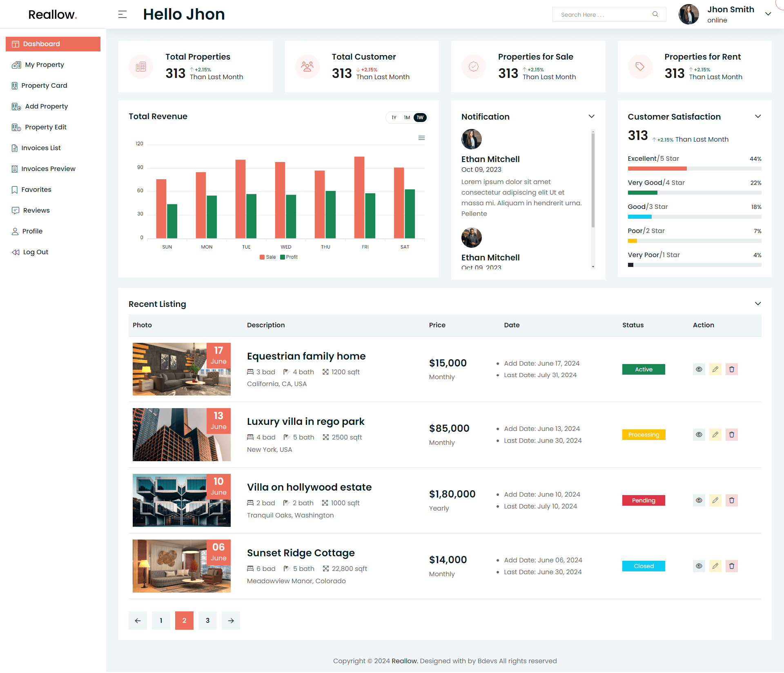Collapse the Recent Listing section chevron
Image resolution: width=784 pixels, height=673 pixels.
pyautogui.click(x=757, y=304)
